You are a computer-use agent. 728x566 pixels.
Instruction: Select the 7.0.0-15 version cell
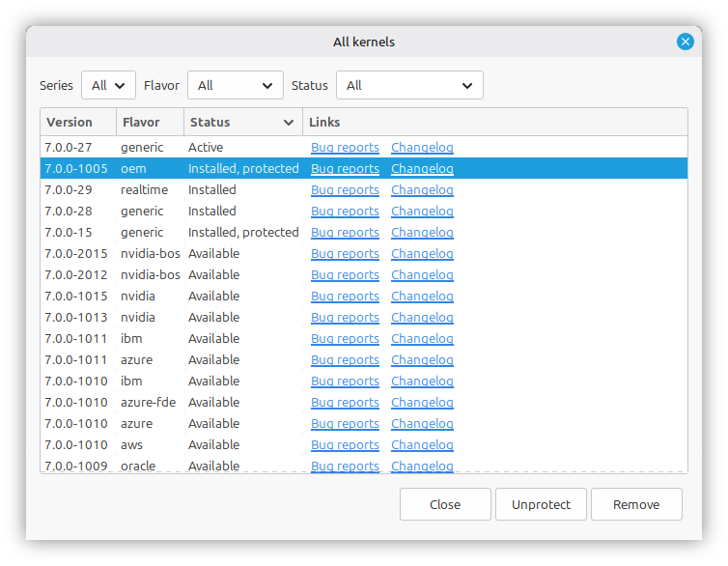[69, 232]
